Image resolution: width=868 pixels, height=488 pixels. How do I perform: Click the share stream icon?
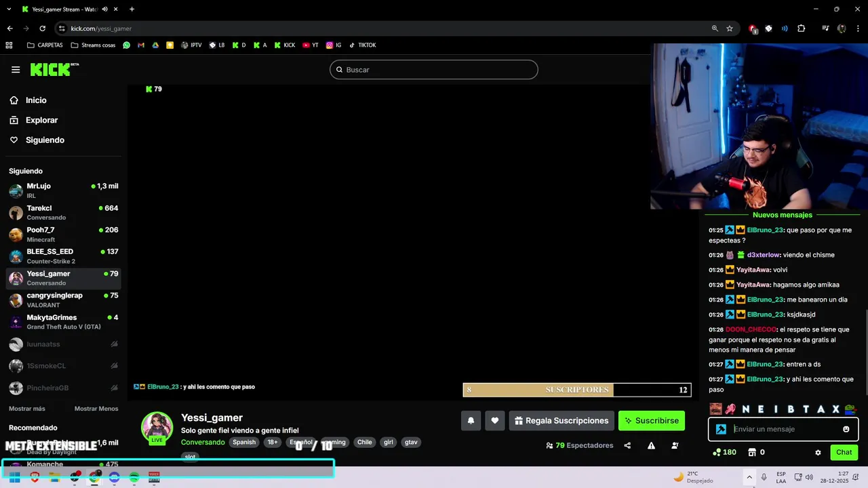point(627,445)
